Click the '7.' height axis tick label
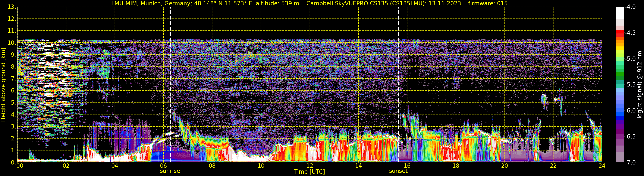The height and width of the screenshot is (176, 644). (13, 79)
